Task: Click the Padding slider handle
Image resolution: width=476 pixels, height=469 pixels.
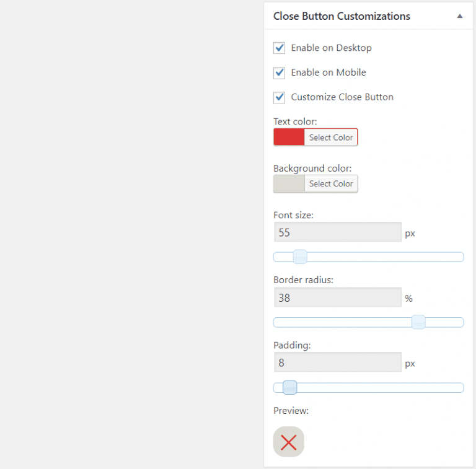Action: tap(289, 388)
